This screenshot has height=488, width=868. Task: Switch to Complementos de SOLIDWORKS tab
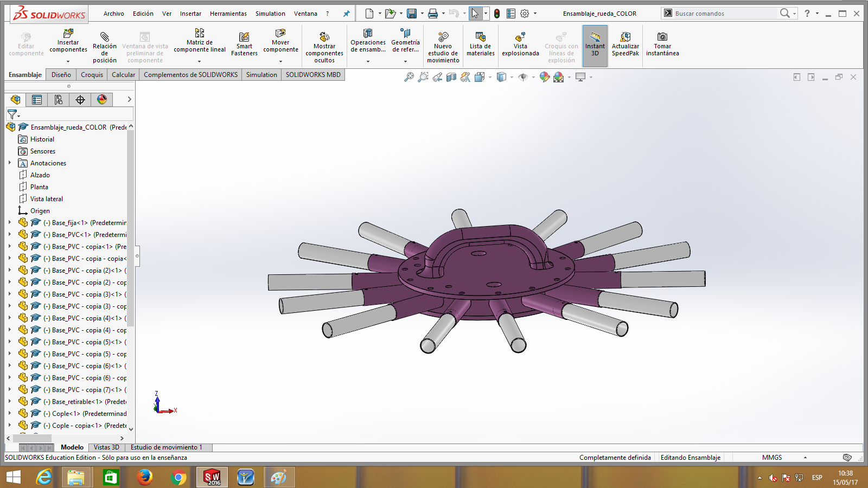coord(191,75)
